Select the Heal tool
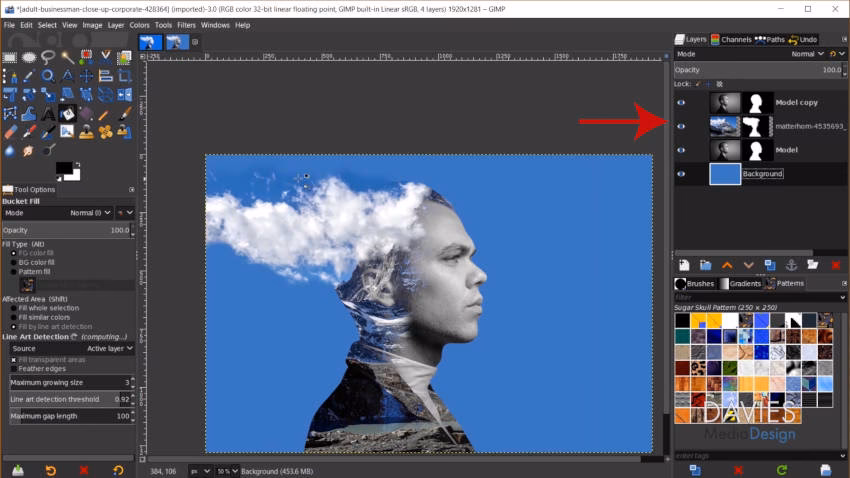This screenshot has width=850, height=478. pos(105,132)
